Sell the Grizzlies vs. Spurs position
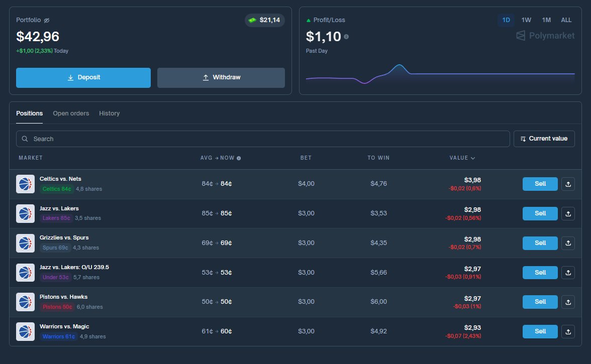 coord(540,243)
